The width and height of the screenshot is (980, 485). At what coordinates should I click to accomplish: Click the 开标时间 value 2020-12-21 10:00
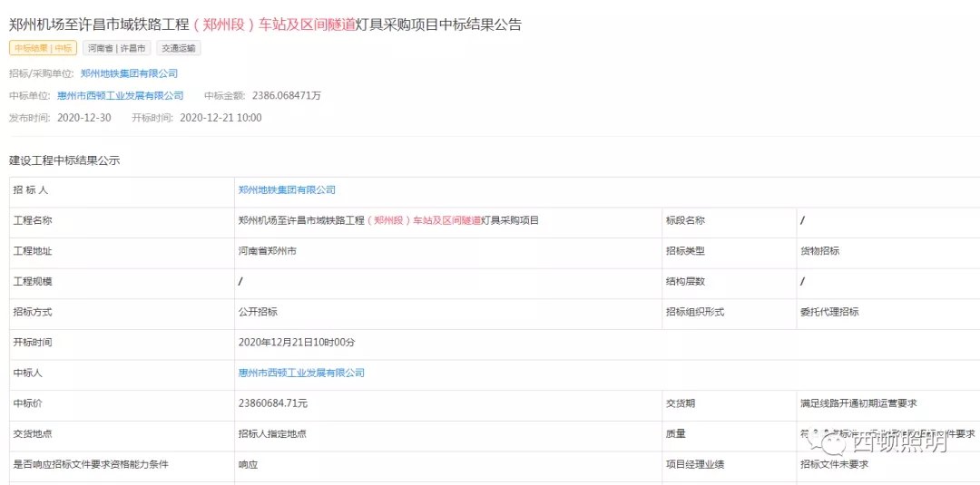coord(220,118)
